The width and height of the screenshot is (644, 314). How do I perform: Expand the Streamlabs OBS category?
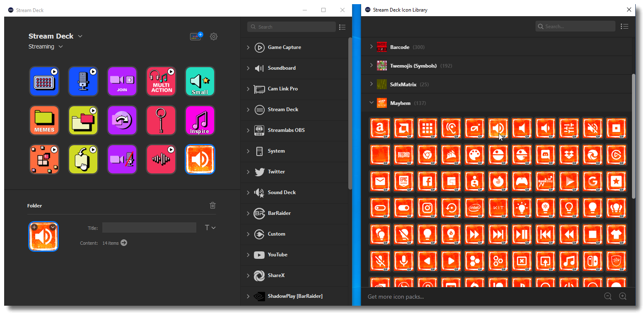click(248, 130)
